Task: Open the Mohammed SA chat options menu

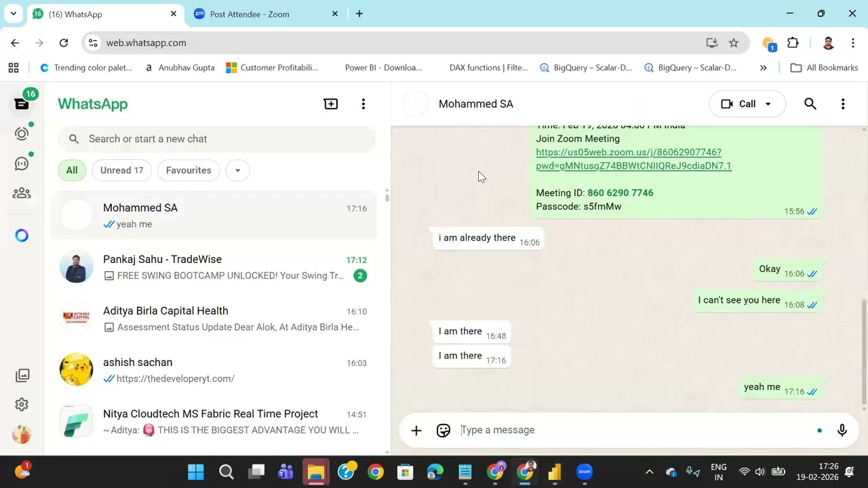Action: (843, 104)
